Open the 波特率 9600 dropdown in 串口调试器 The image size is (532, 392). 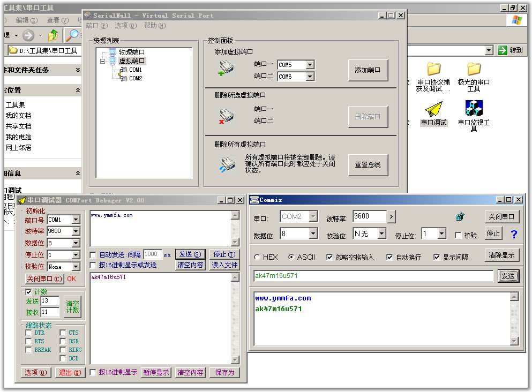tap(76, 231)
